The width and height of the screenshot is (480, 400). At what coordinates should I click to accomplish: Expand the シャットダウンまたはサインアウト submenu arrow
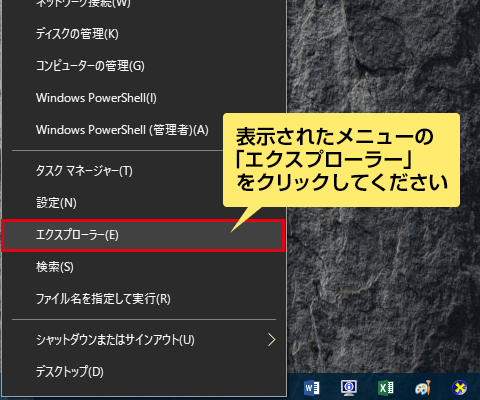[x=272, y=340]
